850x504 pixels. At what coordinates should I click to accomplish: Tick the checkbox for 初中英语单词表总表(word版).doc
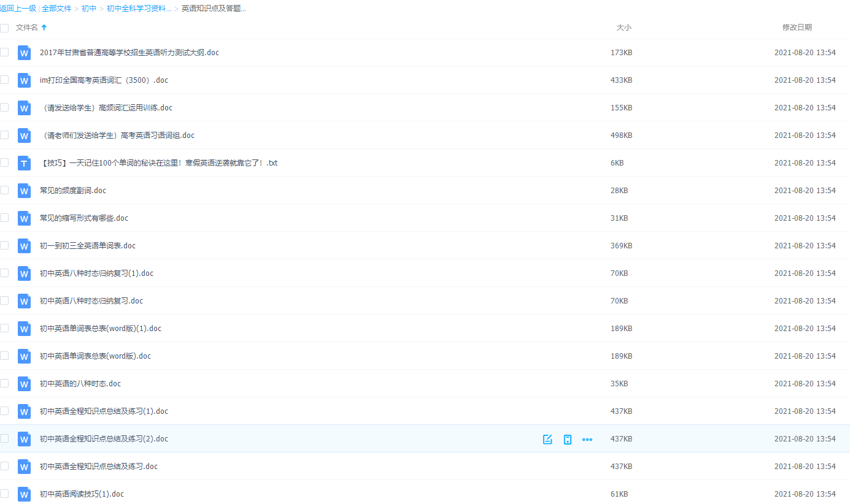point(4,356)
